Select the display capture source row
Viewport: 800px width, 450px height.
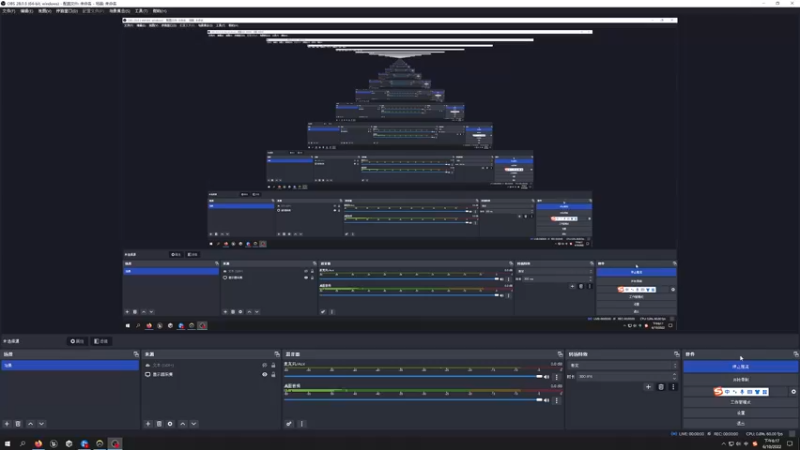[x=211, y=374]
